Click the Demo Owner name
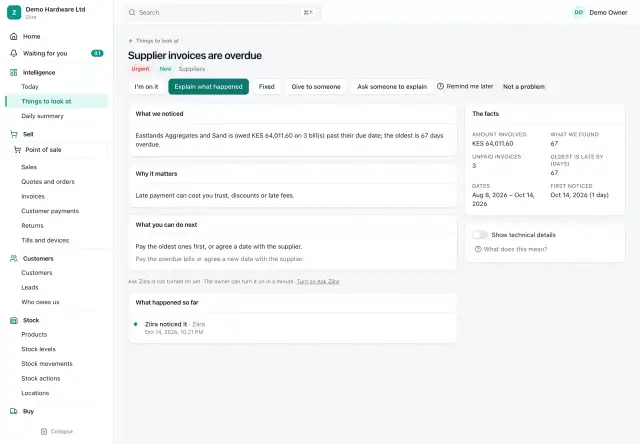 (608, 13)
